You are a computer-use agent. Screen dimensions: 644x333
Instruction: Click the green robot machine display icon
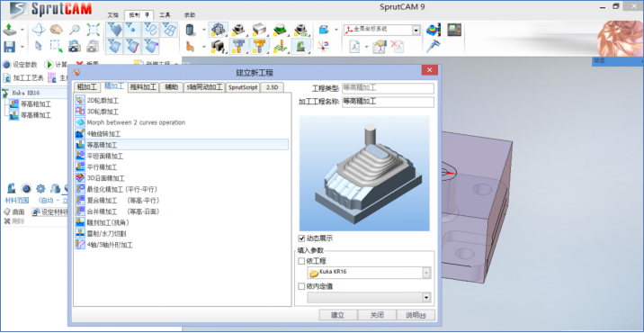pyautogui.click(x=301, y=47)
